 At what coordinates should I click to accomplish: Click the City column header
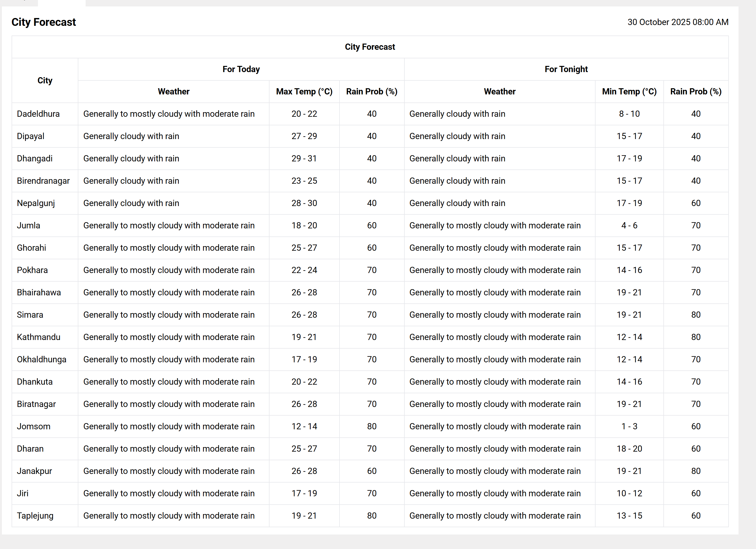tap(45, 80)
